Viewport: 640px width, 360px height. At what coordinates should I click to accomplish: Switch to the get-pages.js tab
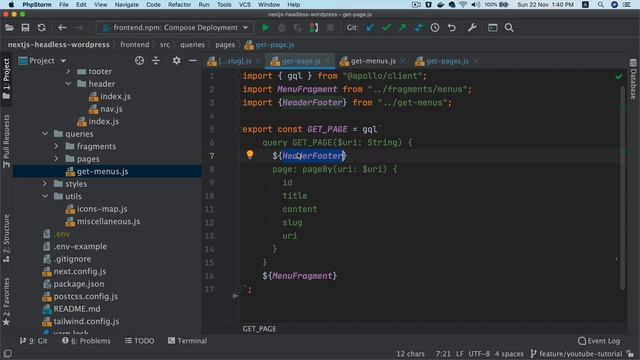(x=447, y=61)
